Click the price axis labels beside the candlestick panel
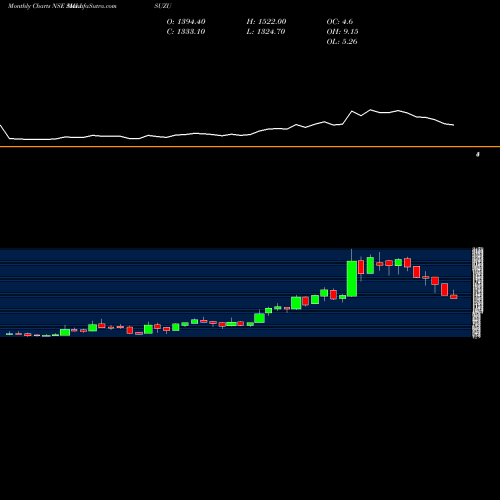 pyautogui.click(x=477, y=293)
